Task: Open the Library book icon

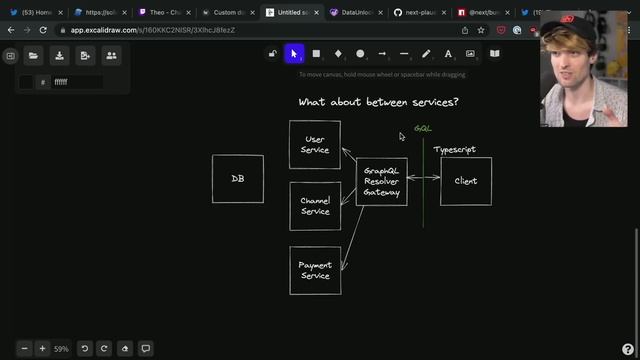Action: 495,54
